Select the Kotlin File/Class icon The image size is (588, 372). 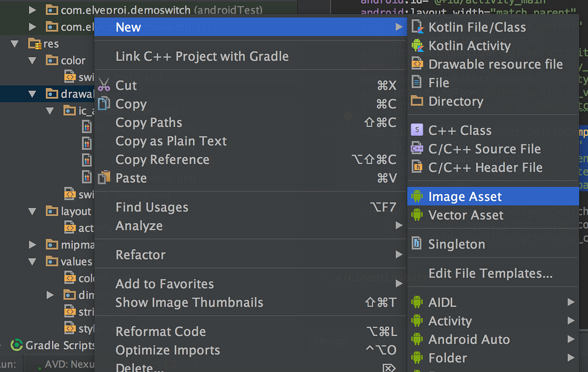(x=418, y=27)
